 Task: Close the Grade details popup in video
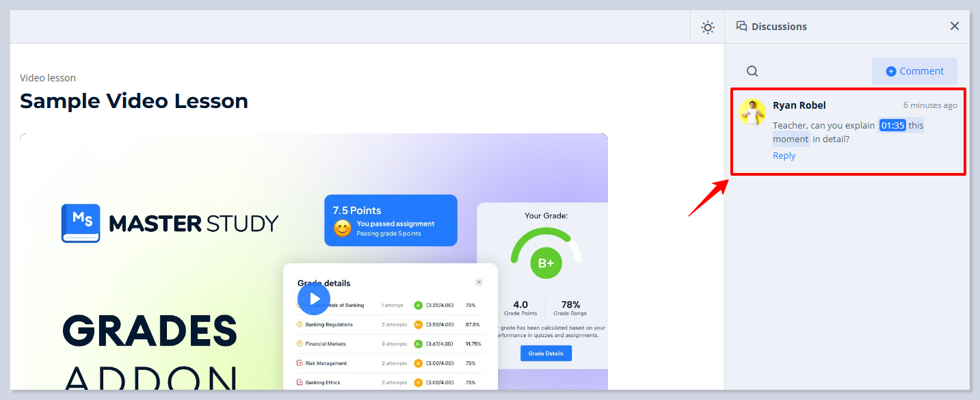click(479, 282)
